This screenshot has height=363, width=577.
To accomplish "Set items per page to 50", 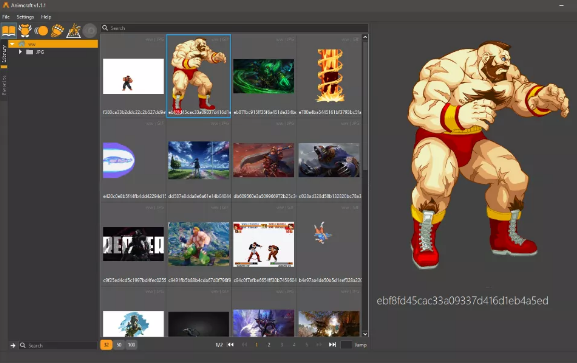I will pyautogui.click(x=119, y=345).
